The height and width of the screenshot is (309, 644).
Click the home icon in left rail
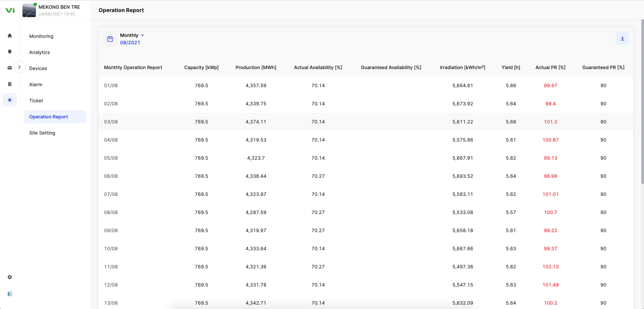10,36
